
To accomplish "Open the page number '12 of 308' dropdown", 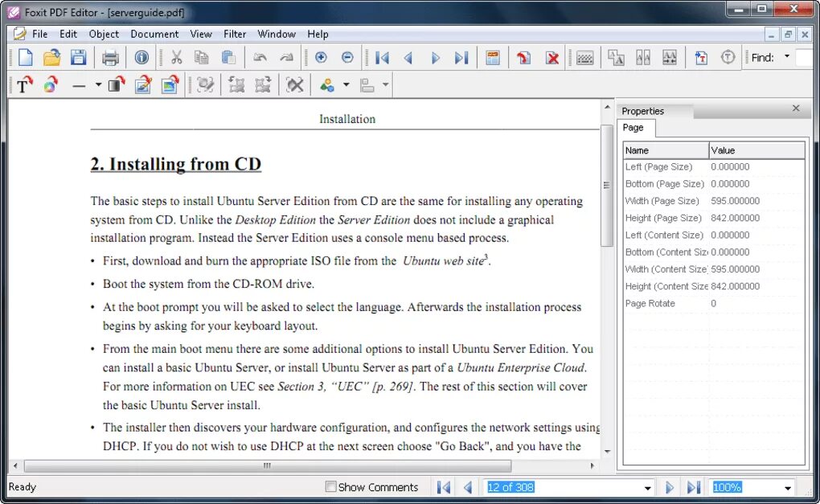I will [x=647, y=488].
